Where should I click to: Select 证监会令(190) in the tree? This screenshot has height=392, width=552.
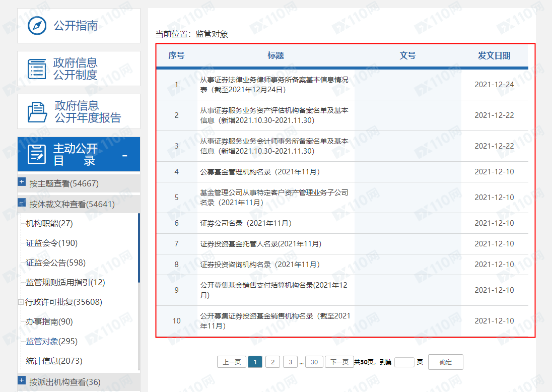52,243
